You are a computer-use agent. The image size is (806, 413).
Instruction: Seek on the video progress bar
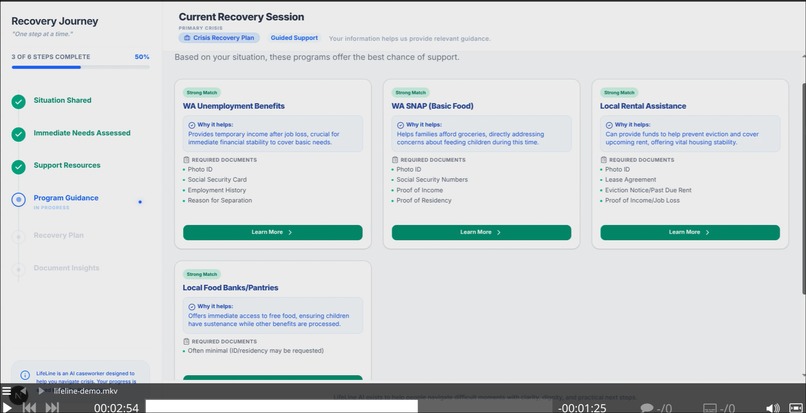[x=349, y=406]
